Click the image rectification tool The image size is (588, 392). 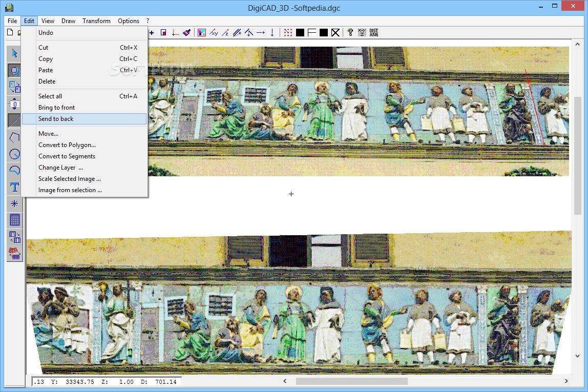(x=15, y=237)
